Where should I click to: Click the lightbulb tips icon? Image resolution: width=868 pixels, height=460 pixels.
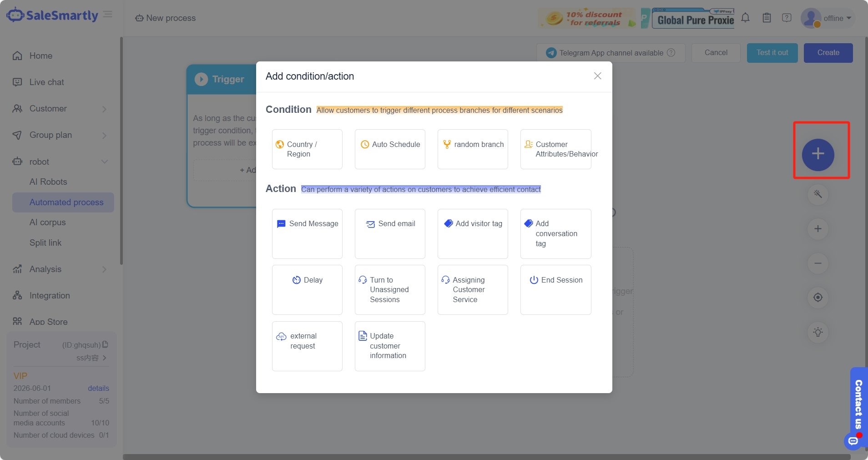tap(818, 332)
